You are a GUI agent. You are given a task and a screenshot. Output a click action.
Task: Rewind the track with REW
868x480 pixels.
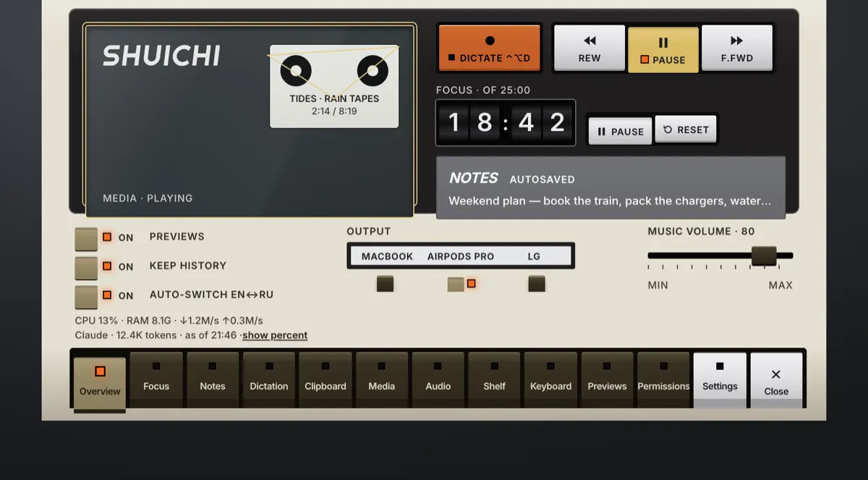(x=590, y=49)
